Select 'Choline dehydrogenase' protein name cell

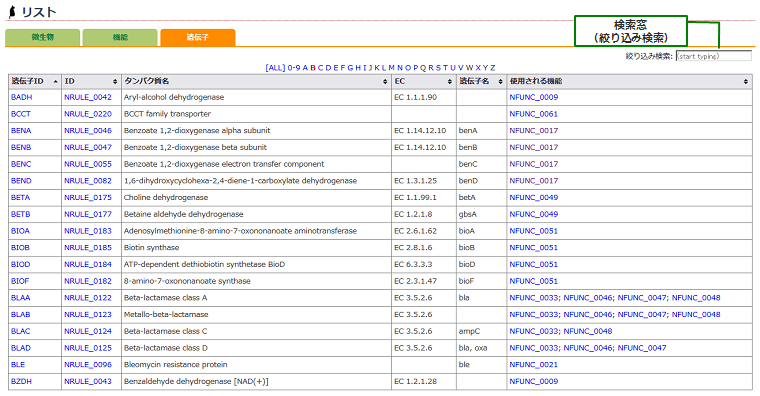pos(166,197)
